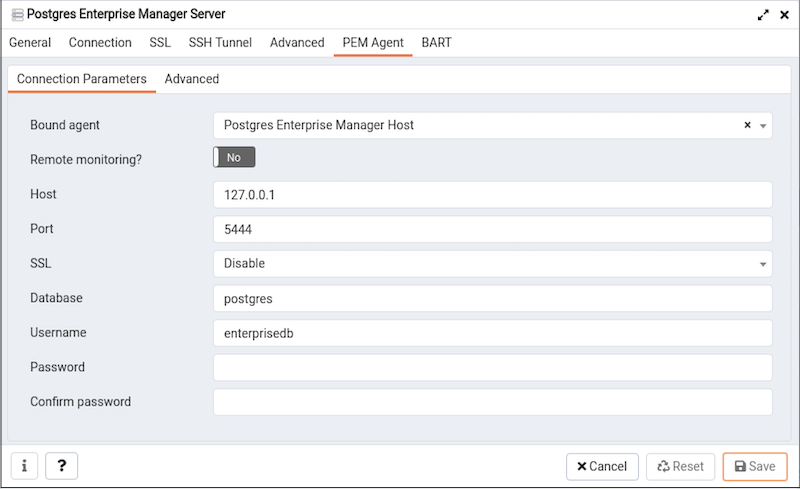Focus the Host field with 127.0.0.1
This screenshot has width=800, height=489.
pos(492,194)
